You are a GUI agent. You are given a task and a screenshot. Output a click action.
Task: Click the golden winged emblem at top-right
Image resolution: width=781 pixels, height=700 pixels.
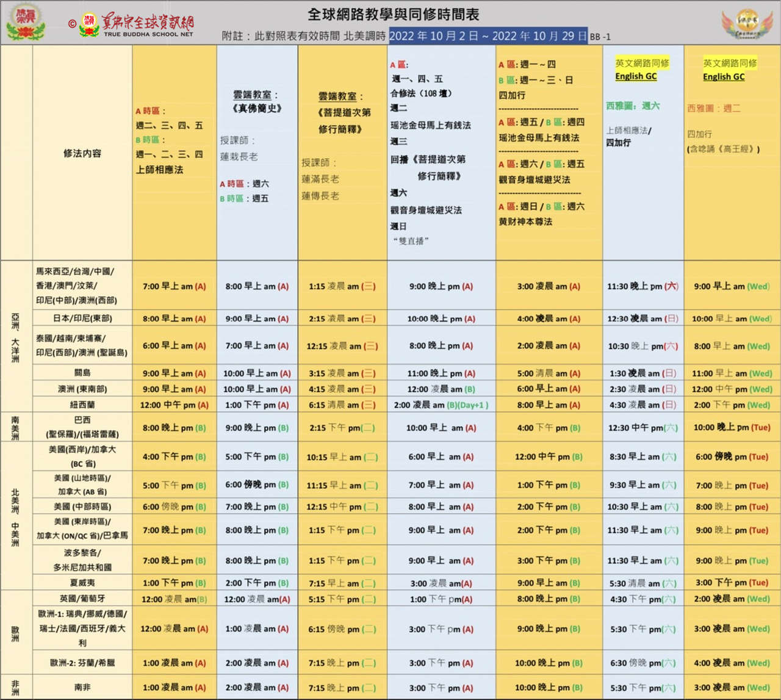pos(747,24)
